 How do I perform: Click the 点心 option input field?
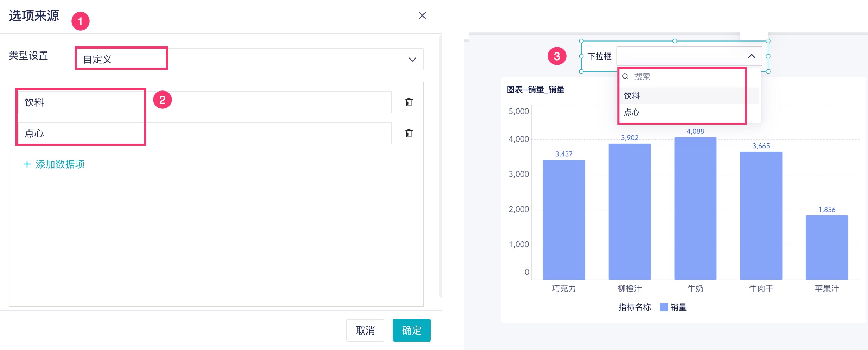point(204,133)
